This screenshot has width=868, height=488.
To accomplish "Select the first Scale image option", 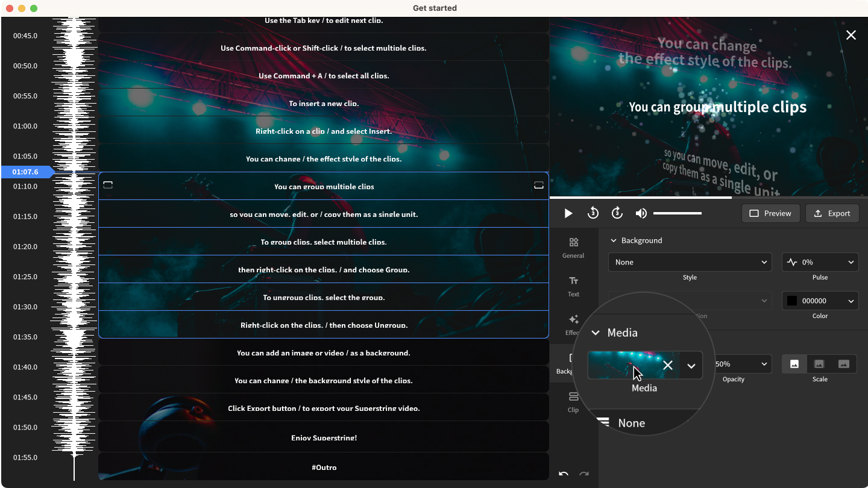I will (794, 364).
